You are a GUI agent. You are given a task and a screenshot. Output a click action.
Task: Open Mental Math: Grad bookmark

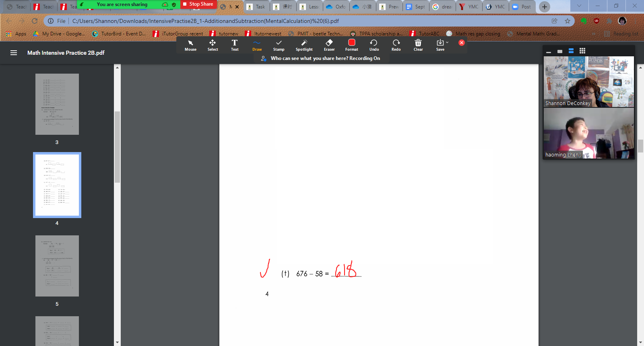pyautogui.click(x=533, y=34)
